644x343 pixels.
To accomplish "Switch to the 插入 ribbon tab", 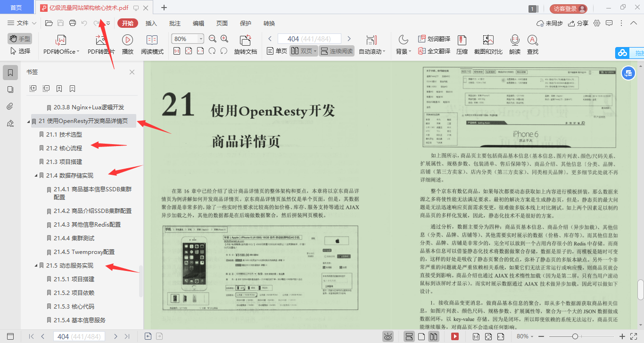I will tap(150, 23).
